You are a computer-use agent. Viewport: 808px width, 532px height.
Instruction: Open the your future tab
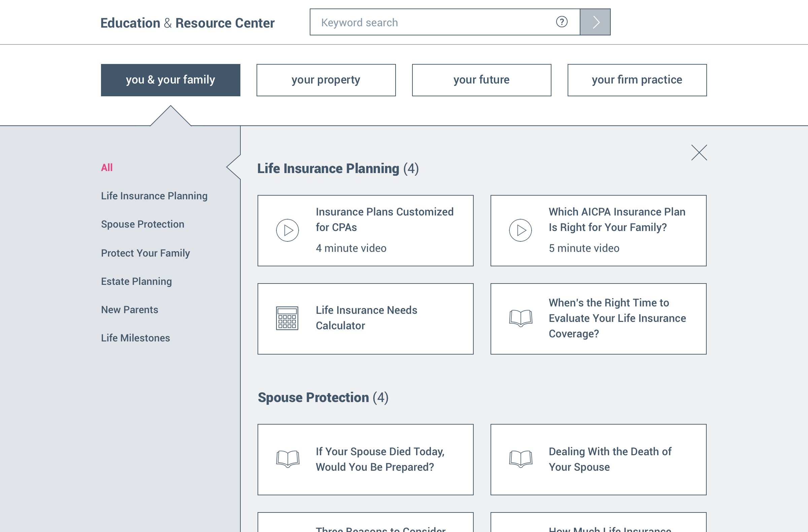tap(481, 80)
